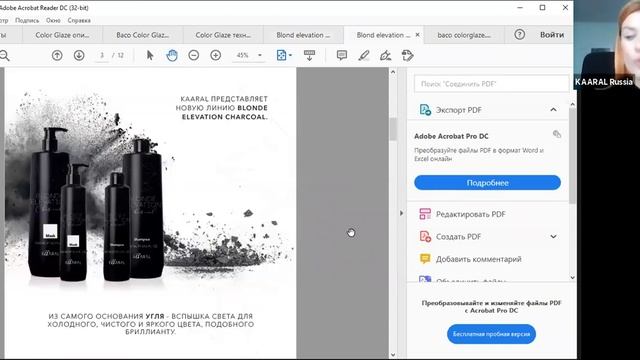640x360 pixels.
Task: Switch to Color Glaze опи... tab
Action: 62,35
